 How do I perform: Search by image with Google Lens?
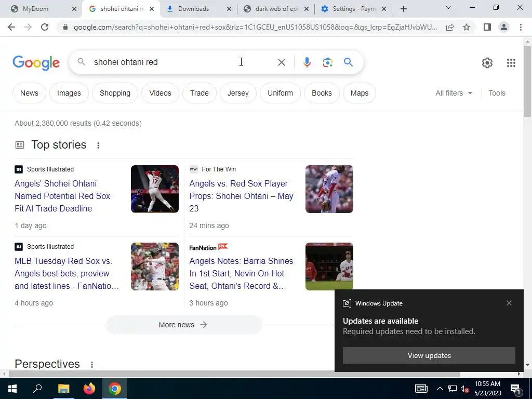point(327,62)
